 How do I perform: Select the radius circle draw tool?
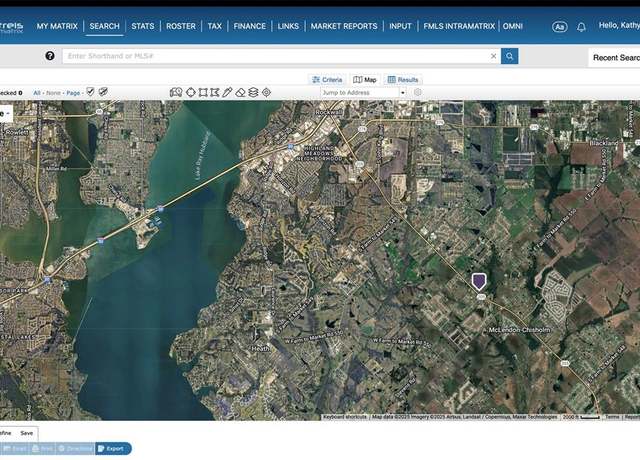(x=191, y=92)
